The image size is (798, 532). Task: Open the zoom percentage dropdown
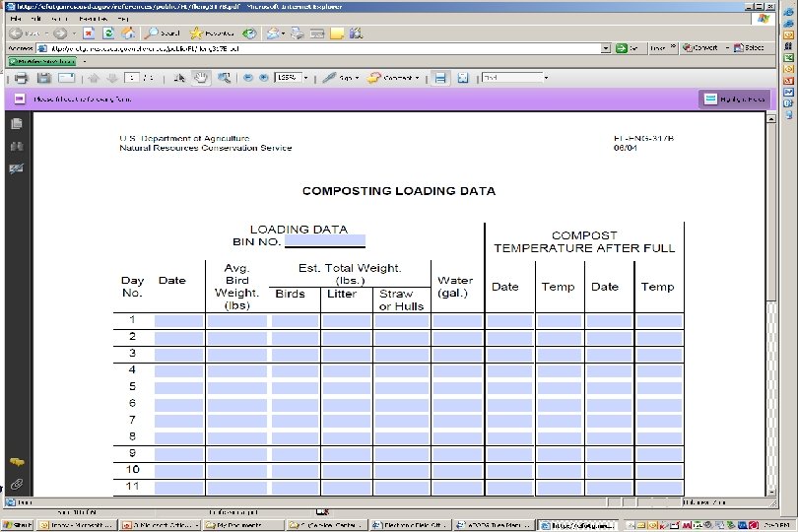[305, 78]
